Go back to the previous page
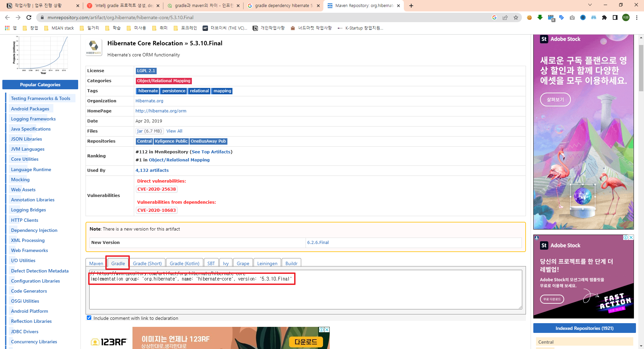This screenshot has width=644, height=349. pyautogui.click(x=7, y=17)
